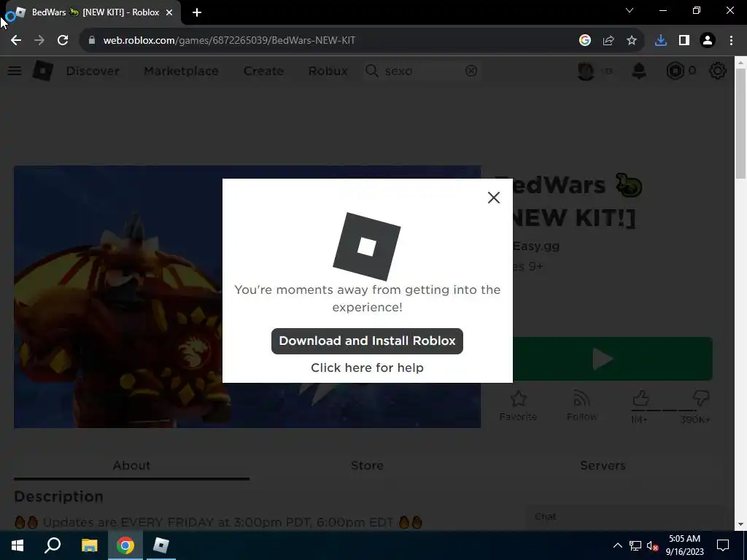Click the page vertical scrollbar thumb
Screen dimensions: 747x560
pyautogui.click(x=740, y=124)
